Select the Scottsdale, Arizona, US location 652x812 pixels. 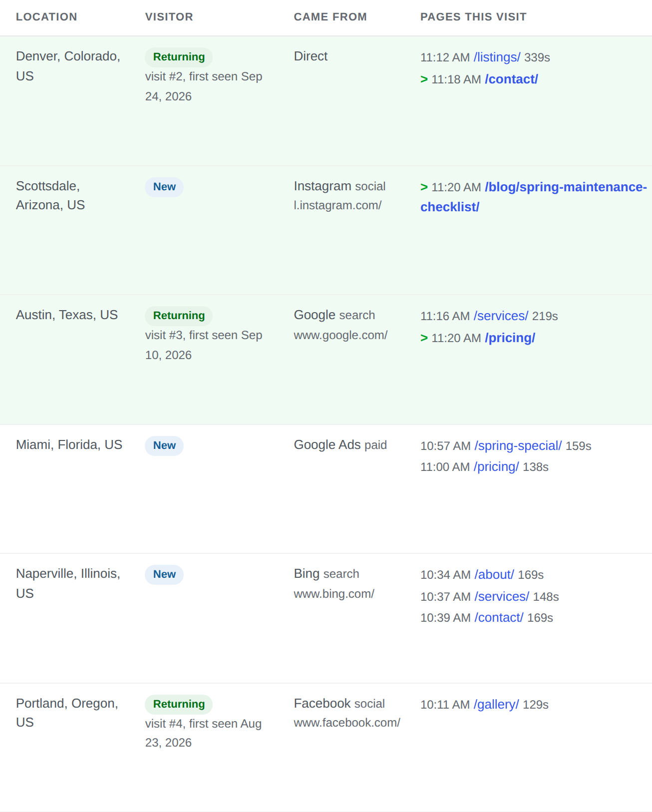click(x=50, y=196)
